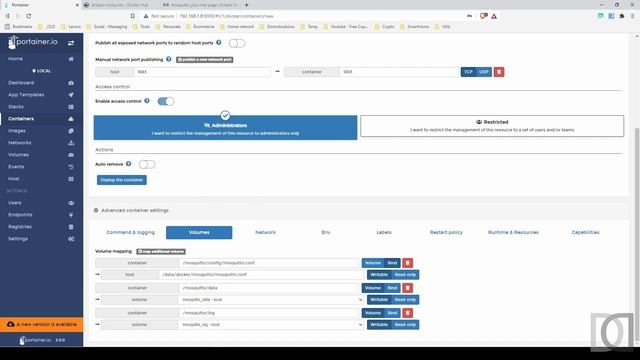This screenshot has height=360, width=640.
Task: Choose Volume type for the mosquitto.conf mapping
Action: pyautogui.click(x=373, y=263)
